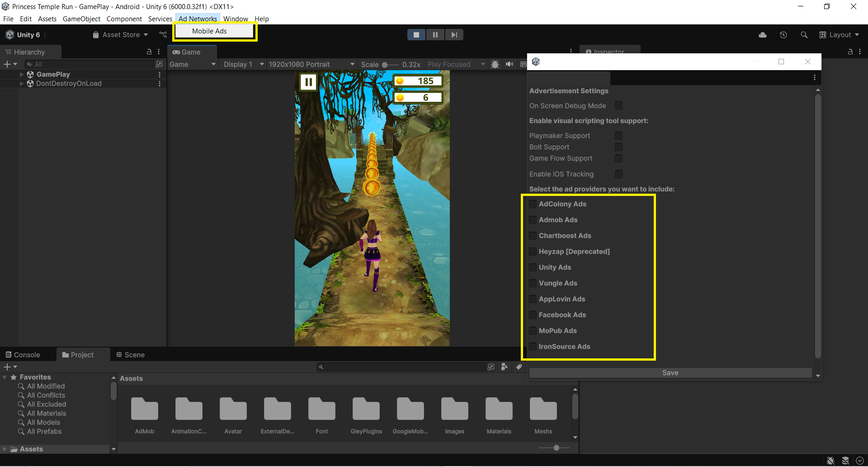This screenshot has width=868, height=467.
Task: Click the Step forward playback button
Action: [454, 35]
